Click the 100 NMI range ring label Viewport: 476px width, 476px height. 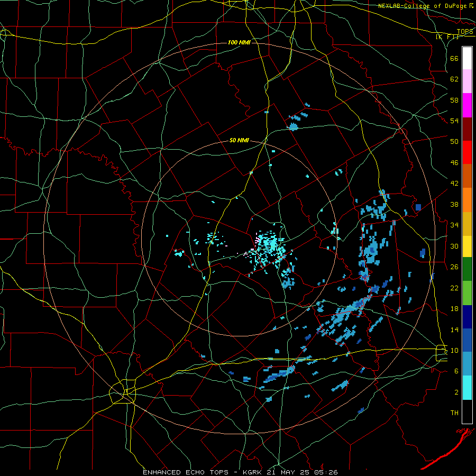[x=239, y=42]
